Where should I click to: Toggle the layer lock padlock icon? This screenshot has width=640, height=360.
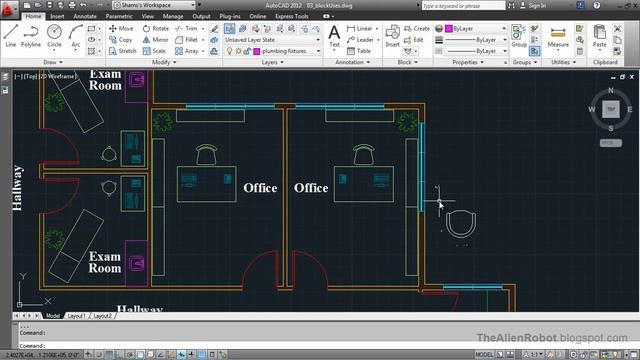click(x=247, y=51)
